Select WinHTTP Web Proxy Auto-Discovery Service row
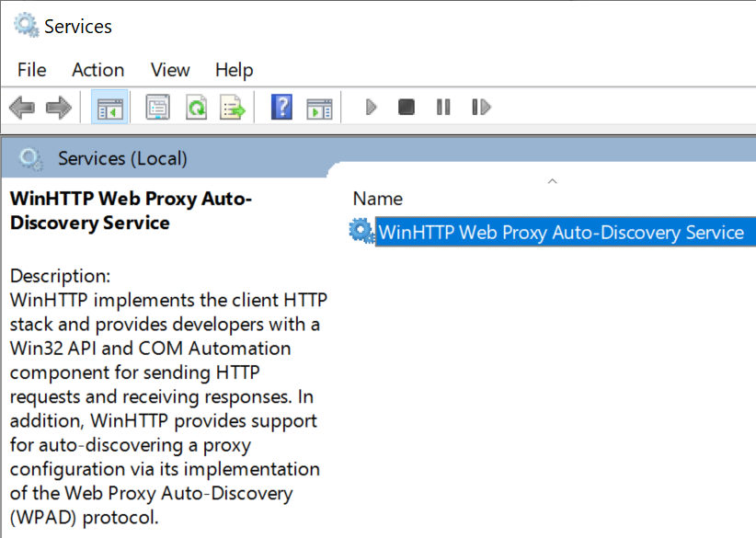Viewport: 756px width, 538px height. [561, 233]
